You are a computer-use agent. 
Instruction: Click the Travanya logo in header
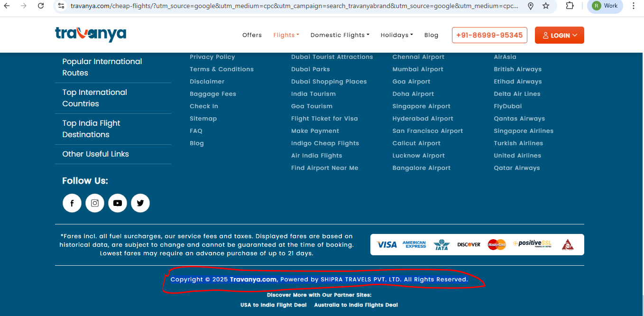(x=91, y=35)
